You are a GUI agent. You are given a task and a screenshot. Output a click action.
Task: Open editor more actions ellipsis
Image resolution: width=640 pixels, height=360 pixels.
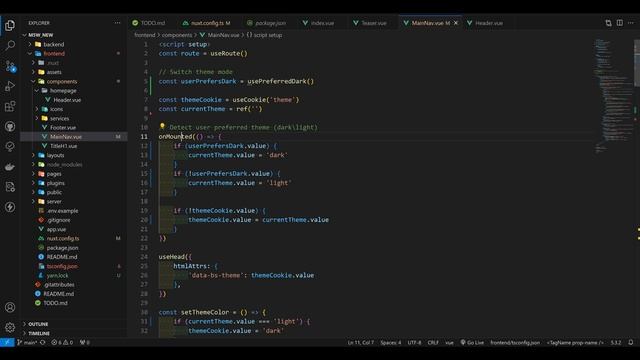(x=631, y=23)
